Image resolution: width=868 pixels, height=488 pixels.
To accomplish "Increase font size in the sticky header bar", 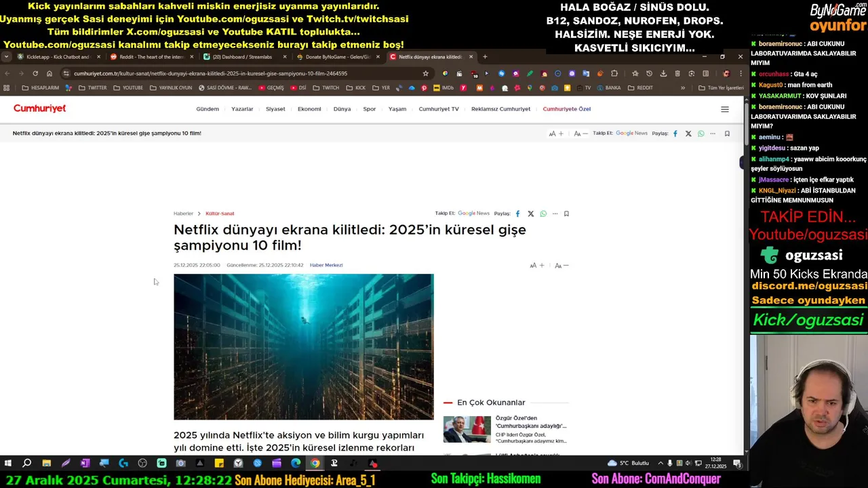I will 556,134.
